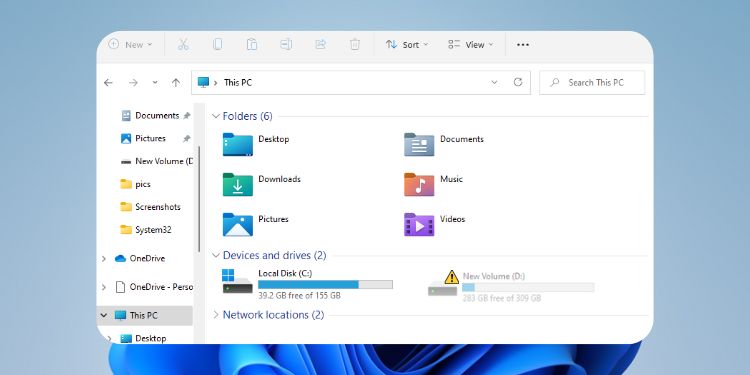Click the Search This PC field
Screen dimensions: 750x375
pyautogui.click(x=592, y=83)
